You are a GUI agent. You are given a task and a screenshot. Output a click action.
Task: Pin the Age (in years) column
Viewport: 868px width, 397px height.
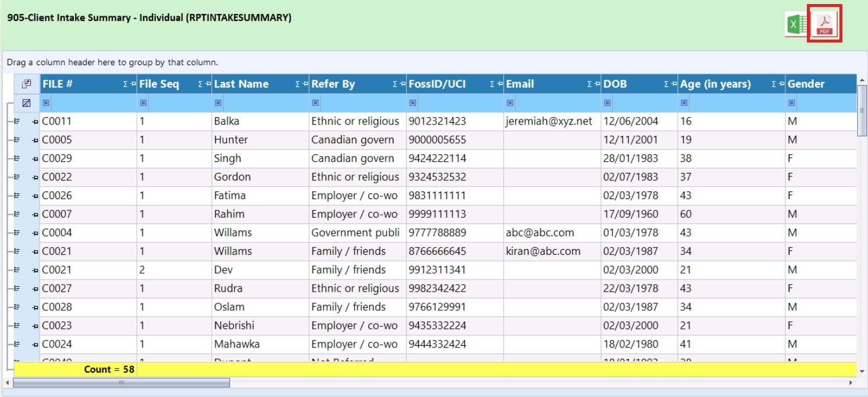tap(780, 84)
